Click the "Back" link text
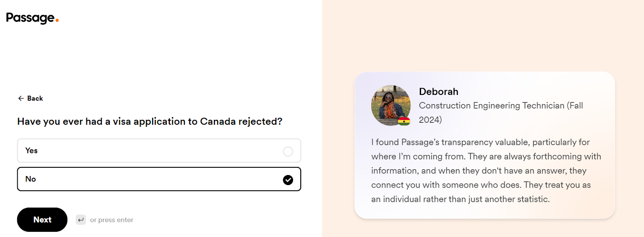This screenshot has height=237, width=644. (x=35, y=99)
